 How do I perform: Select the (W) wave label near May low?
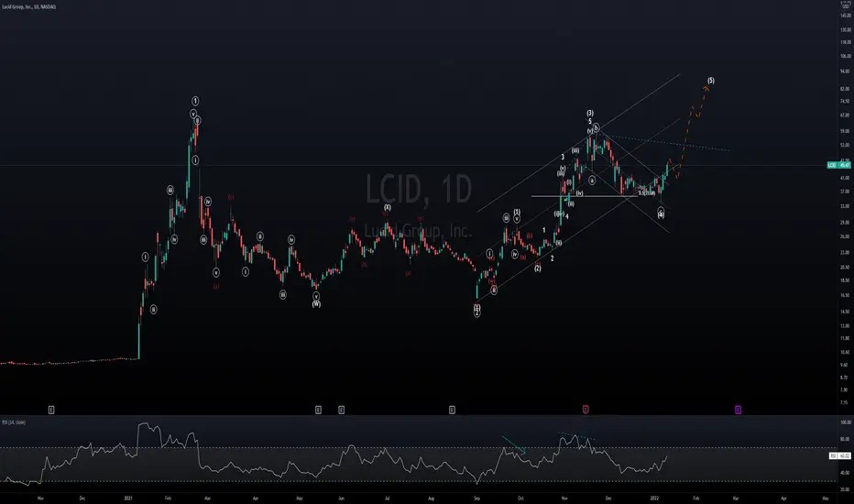316,304
